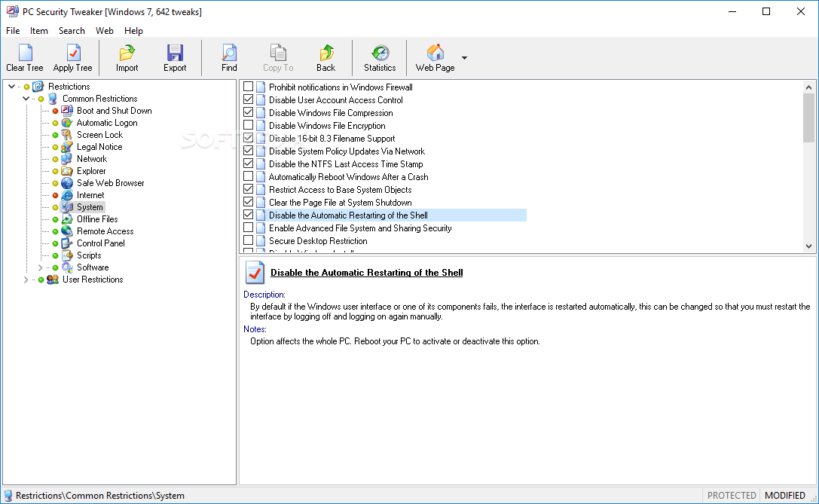Open the Search menu

72,31
